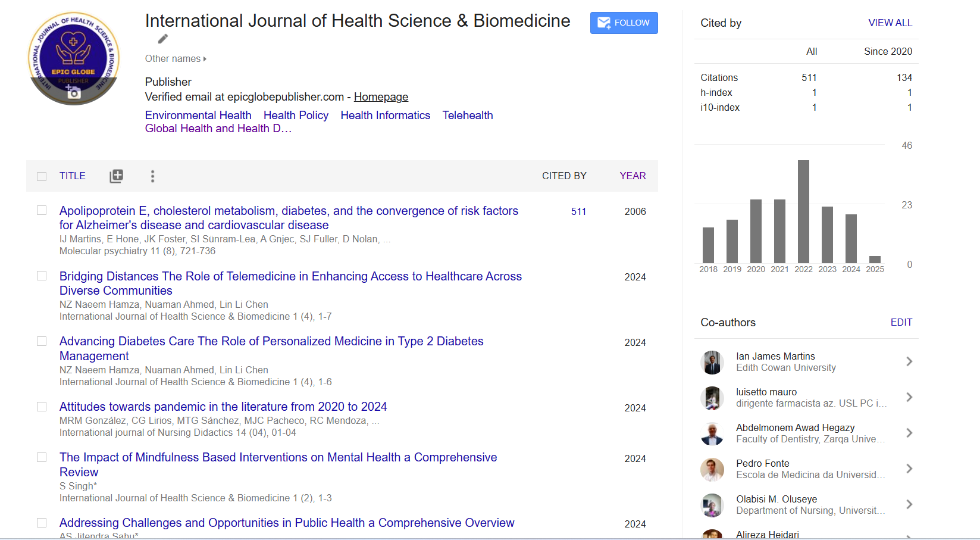
Task: Sort articles by YEAR column
Action: (x=633, y=176)
